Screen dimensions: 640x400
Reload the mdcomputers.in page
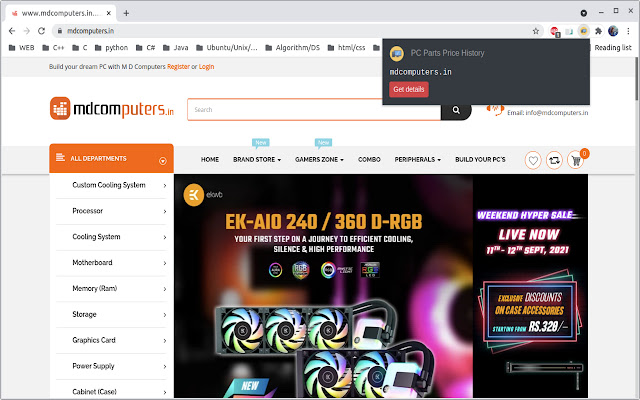(x=41, y=31)
